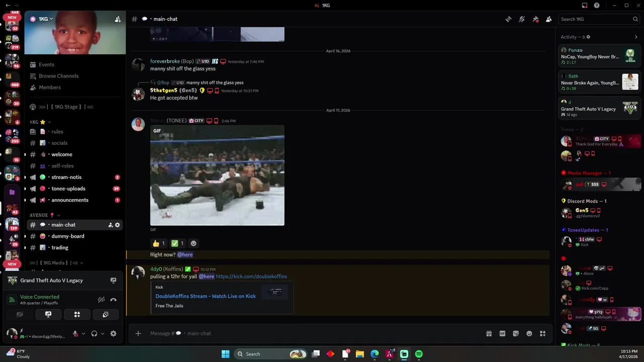This screenshot has width=644, height=362.
Task: Click add reaction smiley under GIF
Action: click(x=194, y=243)
